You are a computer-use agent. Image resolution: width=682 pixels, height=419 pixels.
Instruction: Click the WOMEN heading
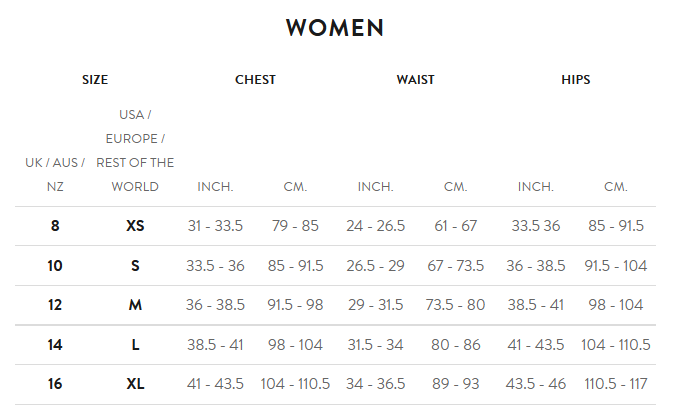[x=335, y=28]
